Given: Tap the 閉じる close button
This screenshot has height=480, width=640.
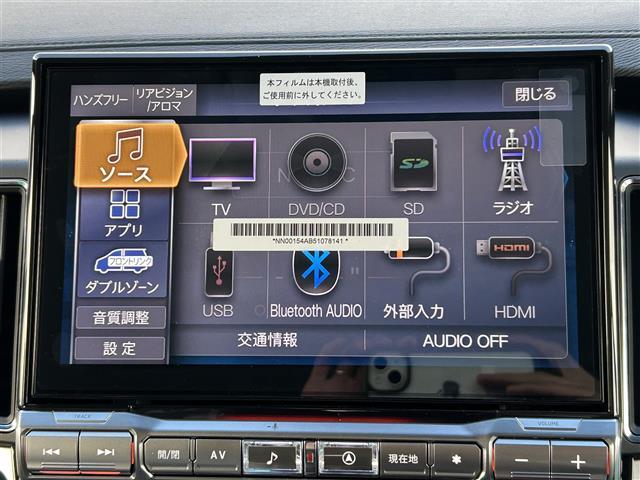Looking at the screenshot, I should (536, 94).
